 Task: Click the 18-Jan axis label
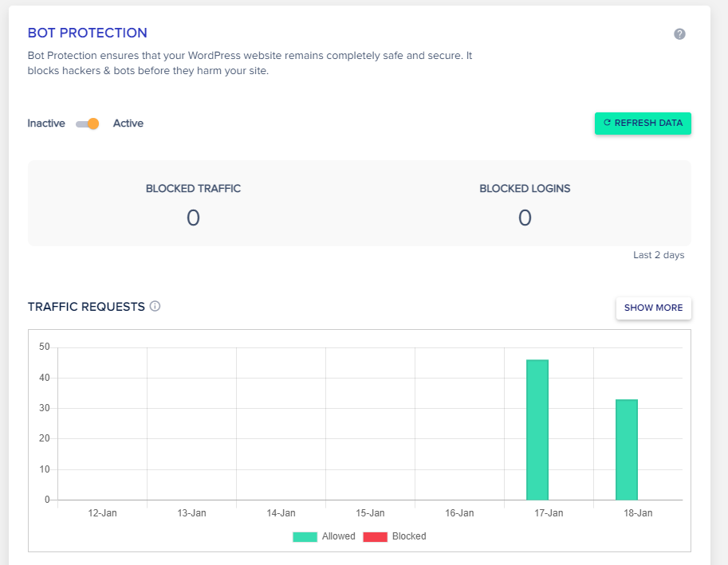click(637, 513)
